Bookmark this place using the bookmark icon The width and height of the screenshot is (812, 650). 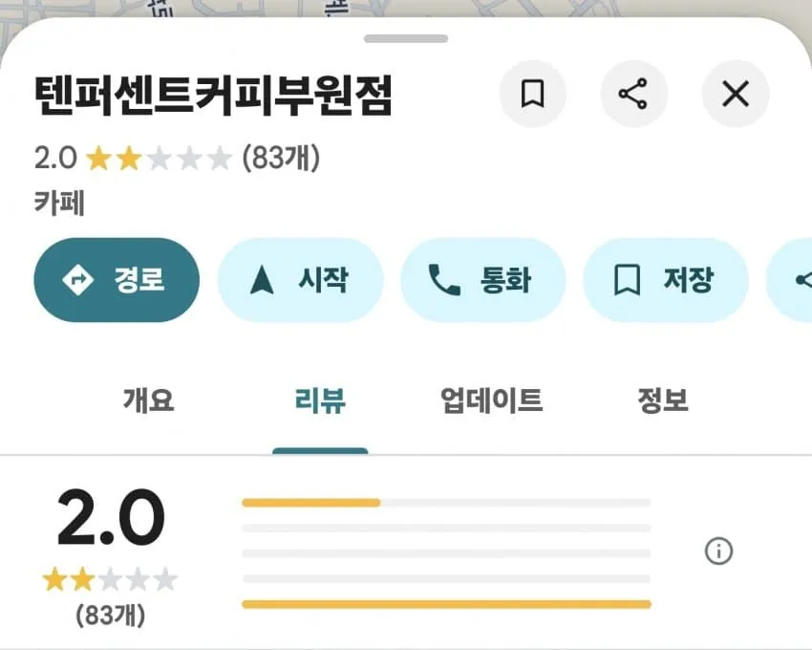point(532,94)
